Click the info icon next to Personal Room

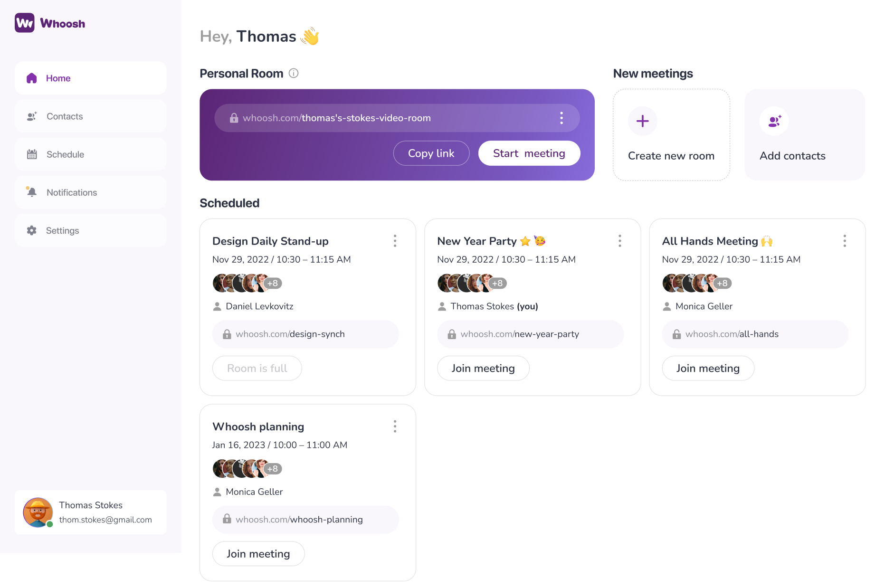click(x=294, y=73)
